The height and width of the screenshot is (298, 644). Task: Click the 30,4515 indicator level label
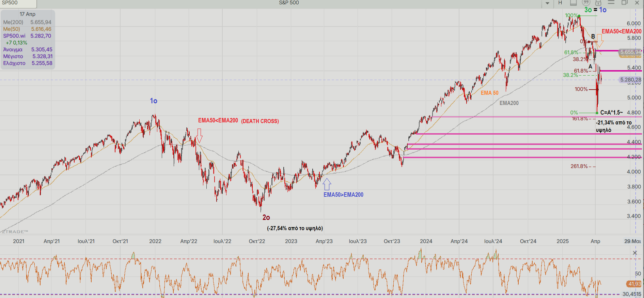coord(632,294)
